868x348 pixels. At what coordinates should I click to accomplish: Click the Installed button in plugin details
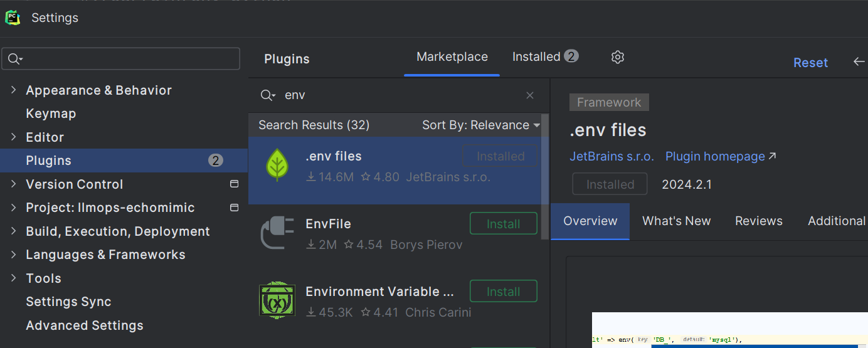point(610,184)
